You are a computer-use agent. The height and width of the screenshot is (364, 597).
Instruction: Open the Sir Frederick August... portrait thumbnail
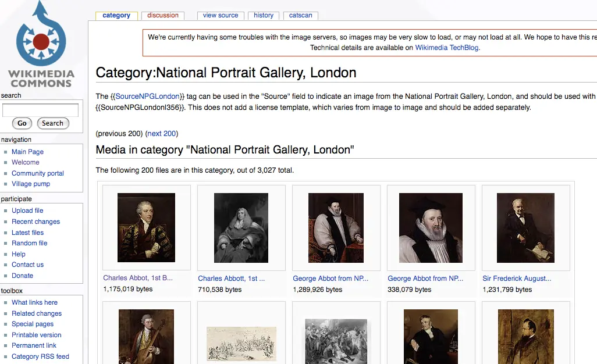pyautogui.click(x=525, y=227)
